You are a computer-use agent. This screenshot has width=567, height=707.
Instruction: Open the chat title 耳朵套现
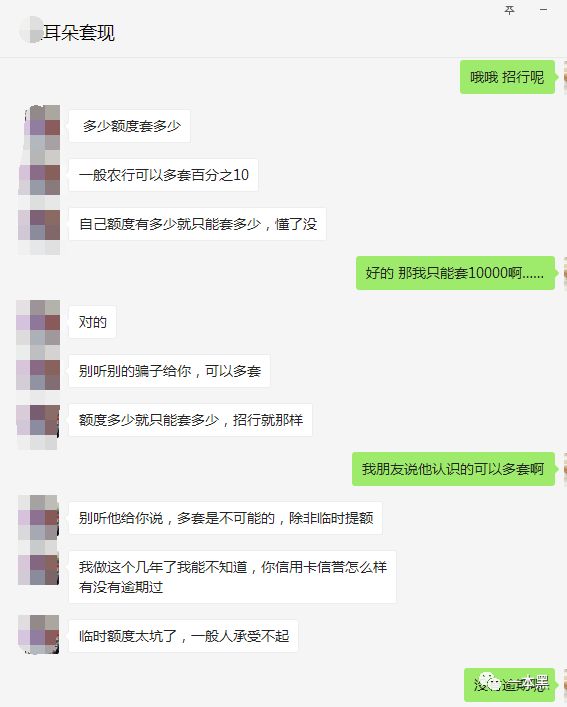pyautogui.click(x=78, y=32)
